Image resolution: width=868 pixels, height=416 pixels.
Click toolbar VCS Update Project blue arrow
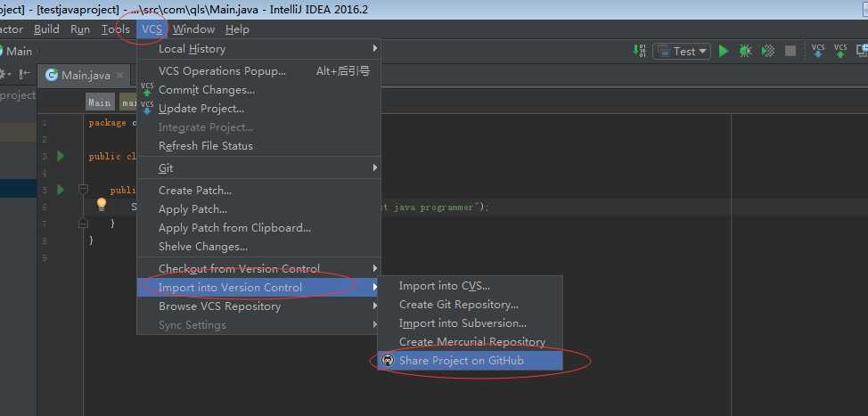point(817,51)
